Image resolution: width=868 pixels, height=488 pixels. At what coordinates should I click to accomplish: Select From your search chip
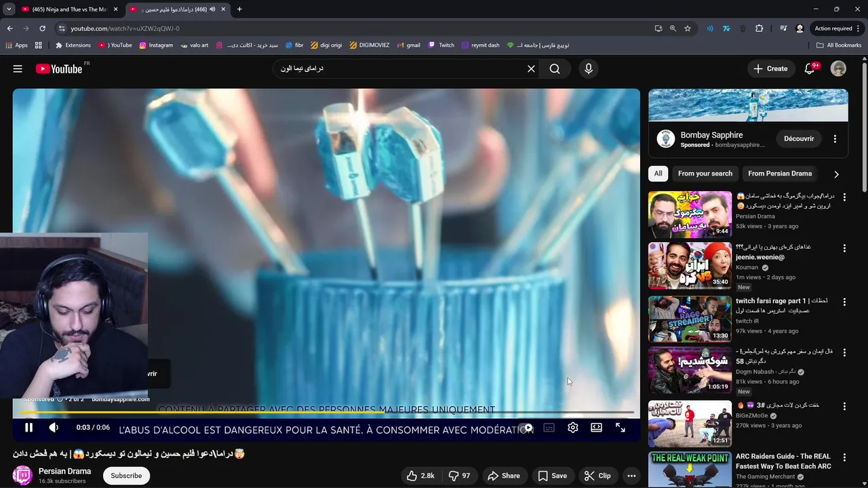(705, 174)
